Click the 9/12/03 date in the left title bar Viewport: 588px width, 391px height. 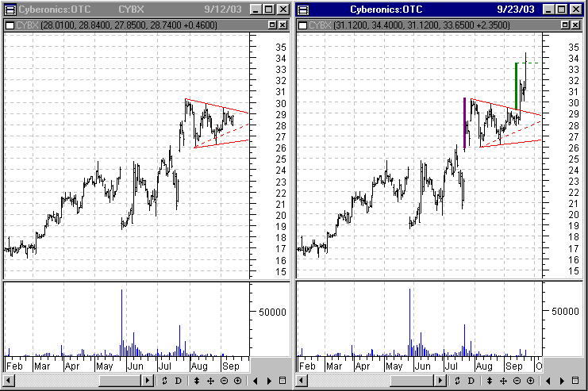(223, 10)
